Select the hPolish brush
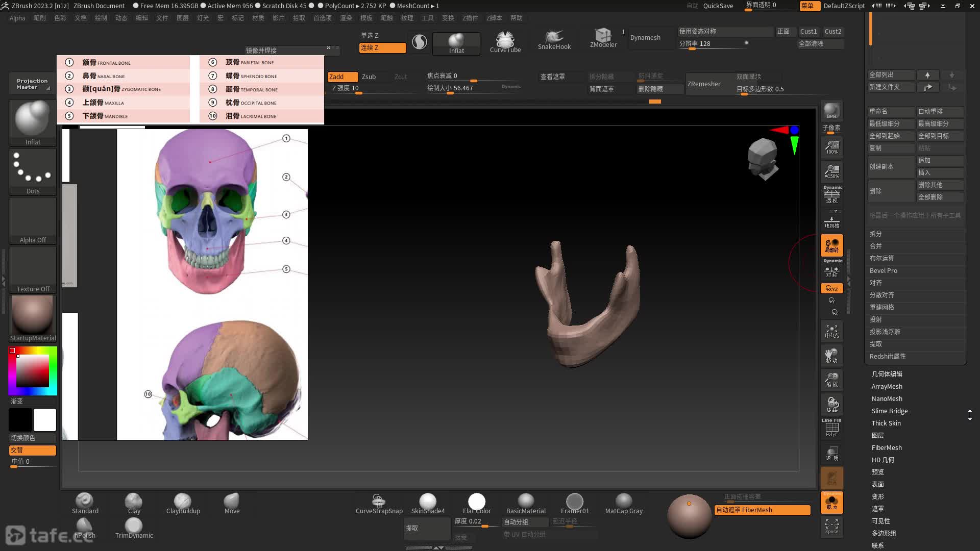 coord(85,529)
